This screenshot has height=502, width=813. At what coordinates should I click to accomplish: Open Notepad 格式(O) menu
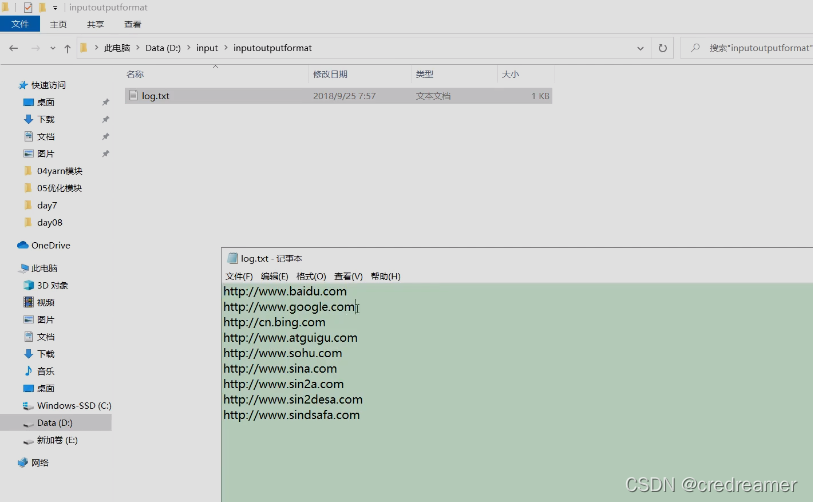[311, 276]
